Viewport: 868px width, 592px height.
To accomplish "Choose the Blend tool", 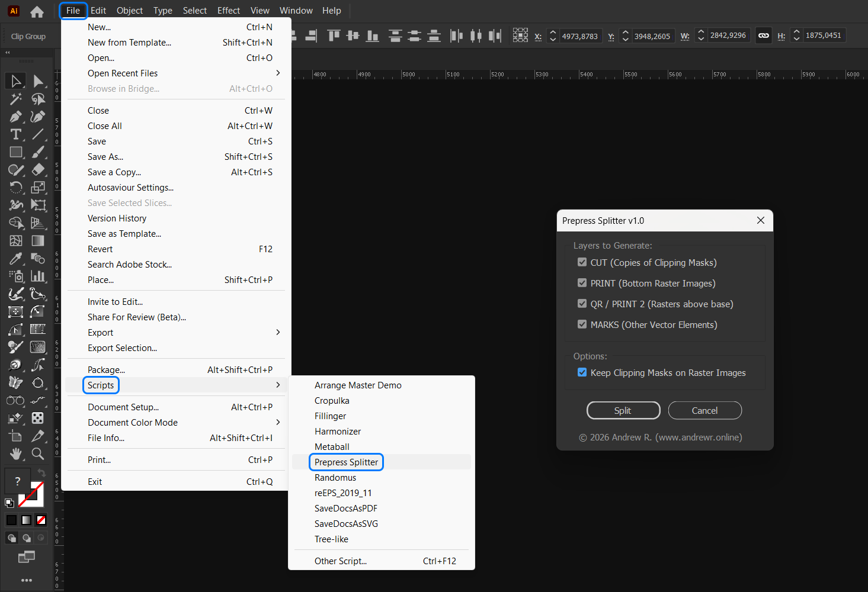I will (38, 259).
